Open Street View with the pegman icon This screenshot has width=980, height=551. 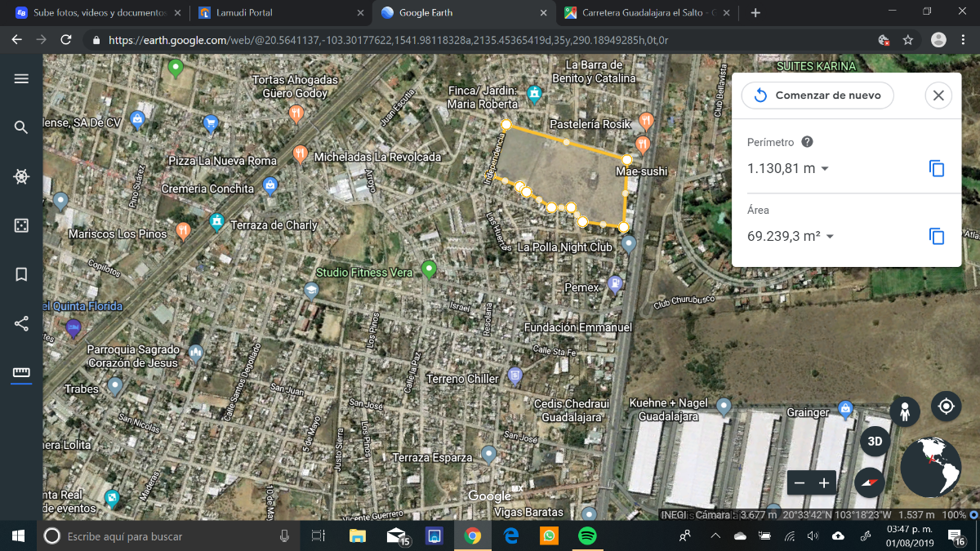tap(905, 412)
